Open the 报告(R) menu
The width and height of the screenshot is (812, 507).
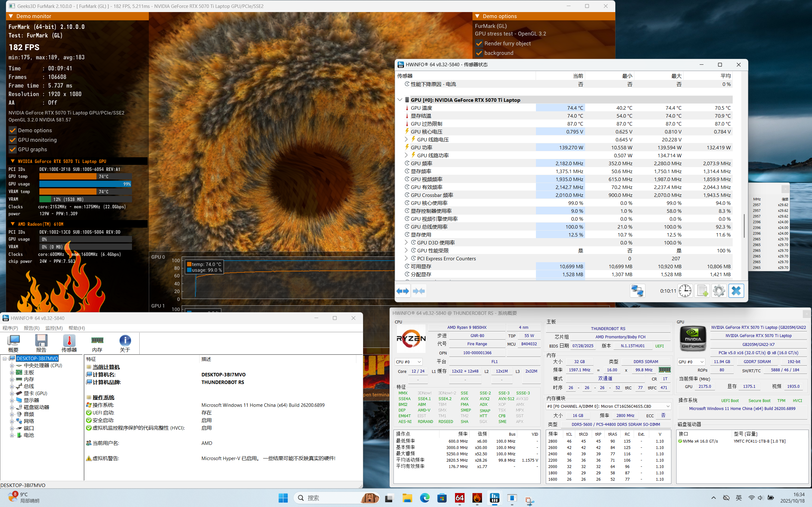point(31,328)
